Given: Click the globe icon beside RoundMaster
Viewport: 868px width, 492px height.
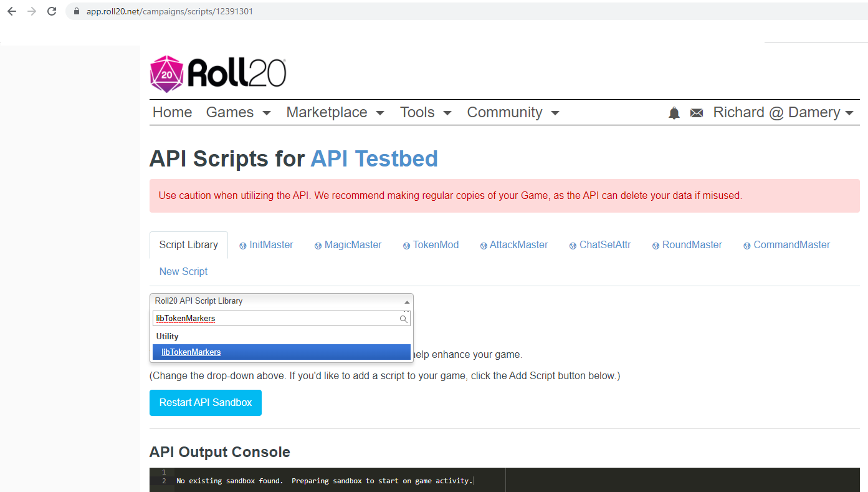Looking at the screenshot, I should [656, 246].
